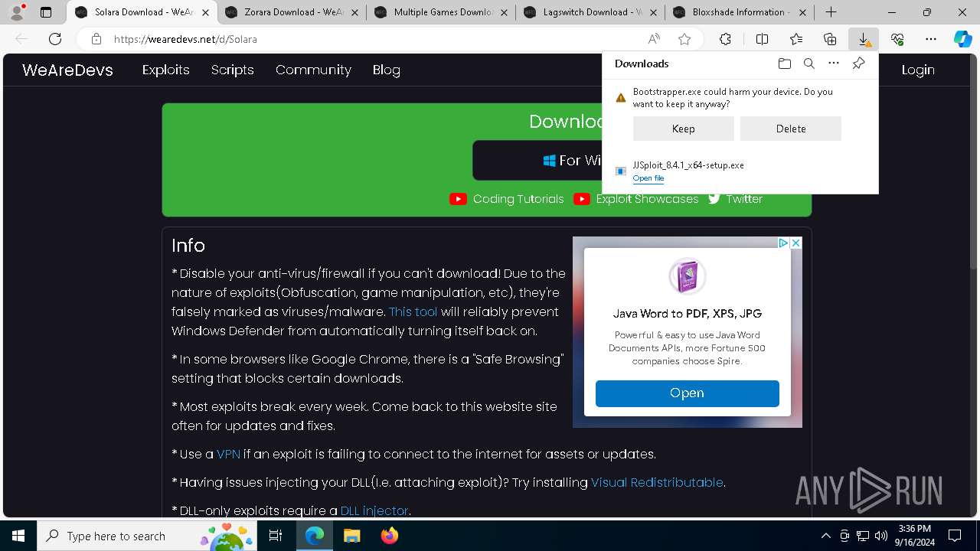
Task: Open the Community menu item
Action: (x=313, y=70)
